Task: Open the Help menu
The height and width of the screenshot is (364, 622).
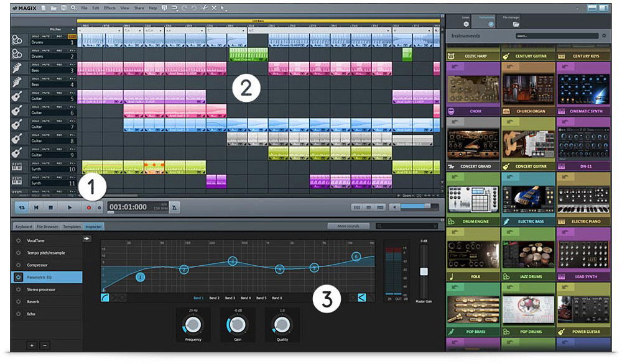Action: tap(153, 8)
